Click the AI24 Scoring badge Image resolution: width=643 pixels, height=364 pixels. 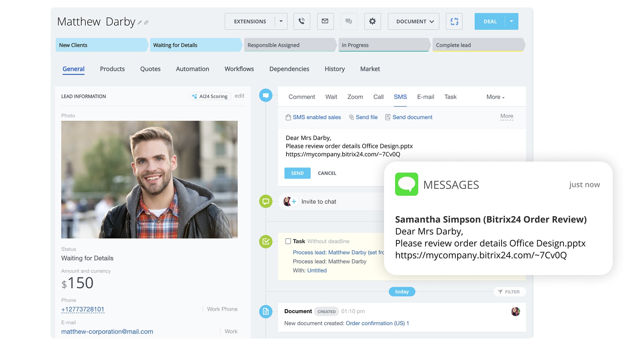[x=210, y=96]
